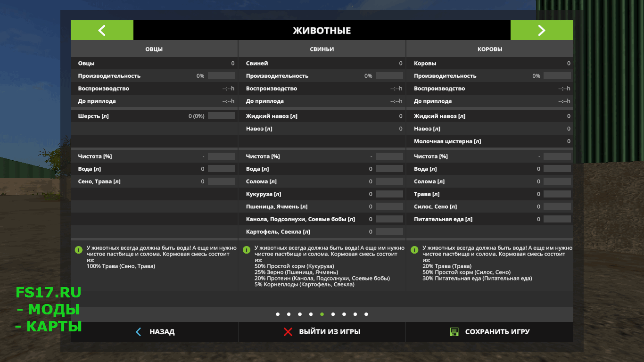Viewport: 644px width, 362px height.
Task: Click ВЫЙТИ ИЗ ИГРЫ to quit
Action: point(322,332)
